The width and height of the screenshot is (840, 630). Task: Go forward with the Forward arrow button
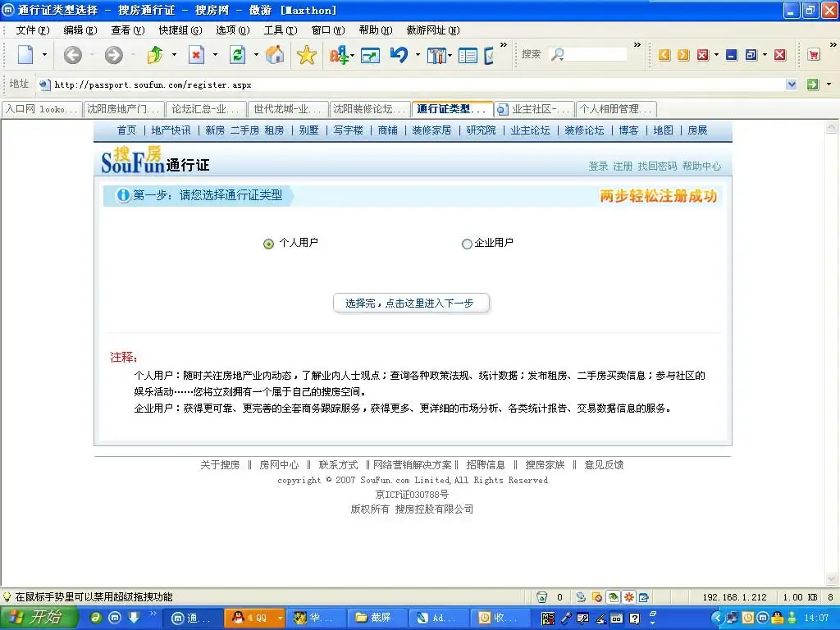[x=113, y=55]
